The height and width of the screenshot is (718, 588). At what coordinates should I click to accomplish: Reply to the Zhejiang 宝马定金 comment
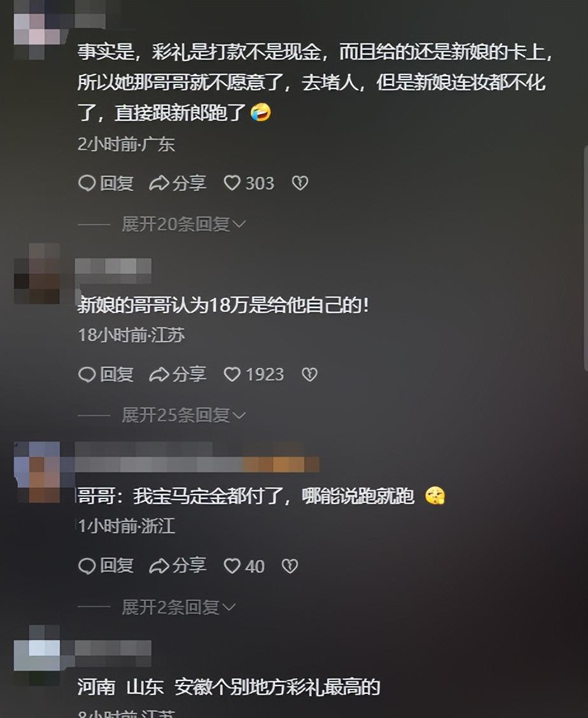click(106, 566)
